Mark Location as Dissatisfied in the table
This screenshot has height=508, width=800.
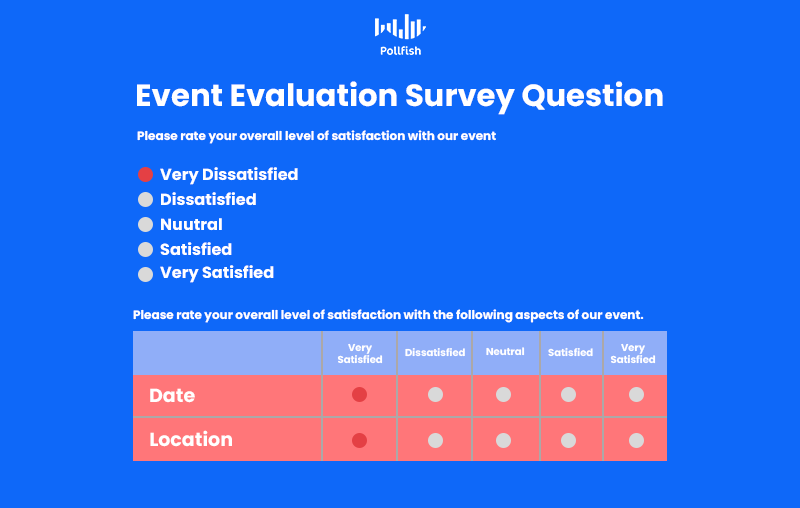point(435,440)
